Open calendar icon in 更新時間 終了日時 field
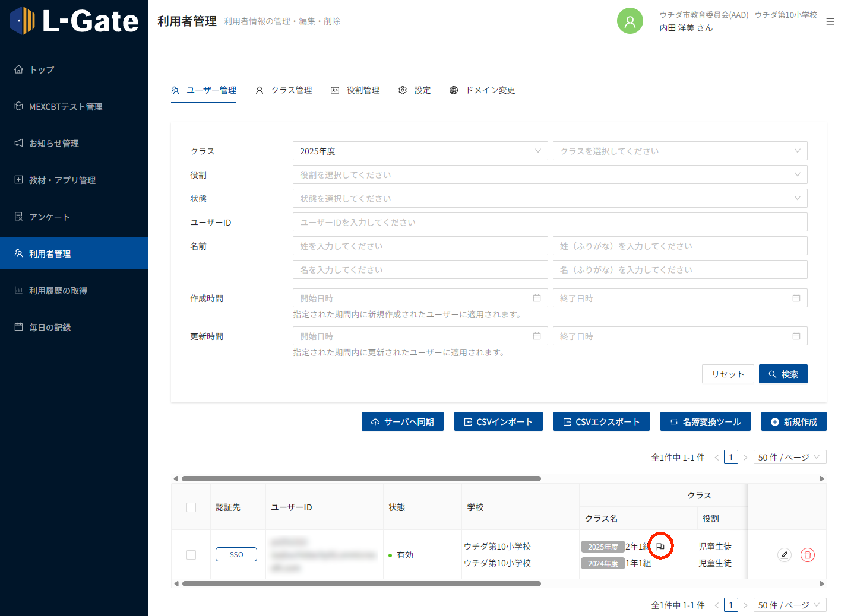 (x=796, y=336)
